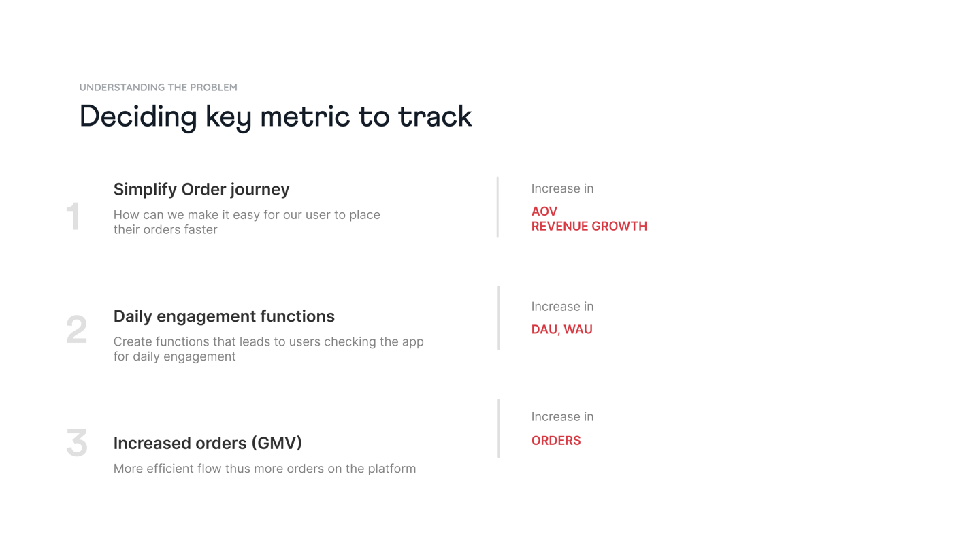Click the red 'DAU, WAU' metric label
980x551 pixels.
coord(562,329)
